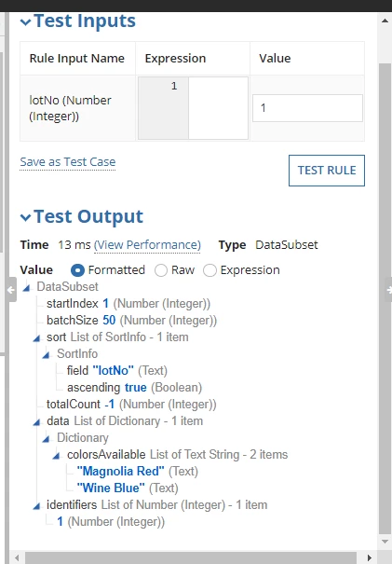Screen dimensions: 392x564
Task: Collapse the Test Output section chevron
Action: (25, 217)
